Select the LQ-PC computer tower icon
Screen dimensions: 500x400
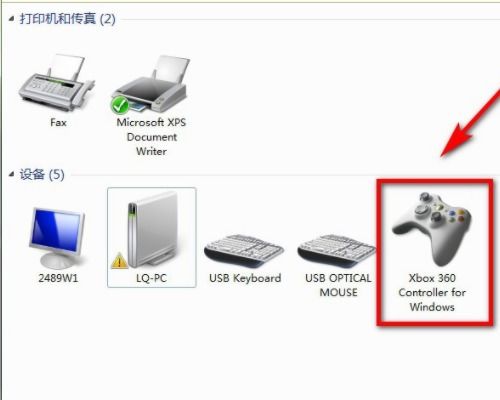154,231
